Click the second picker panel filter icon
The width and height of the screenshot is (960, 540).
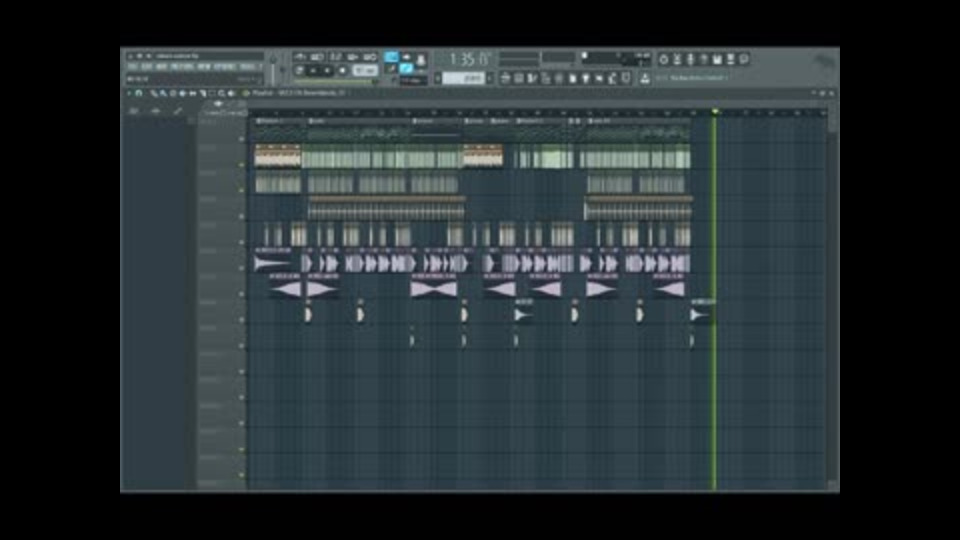click(x=156, y=111)
